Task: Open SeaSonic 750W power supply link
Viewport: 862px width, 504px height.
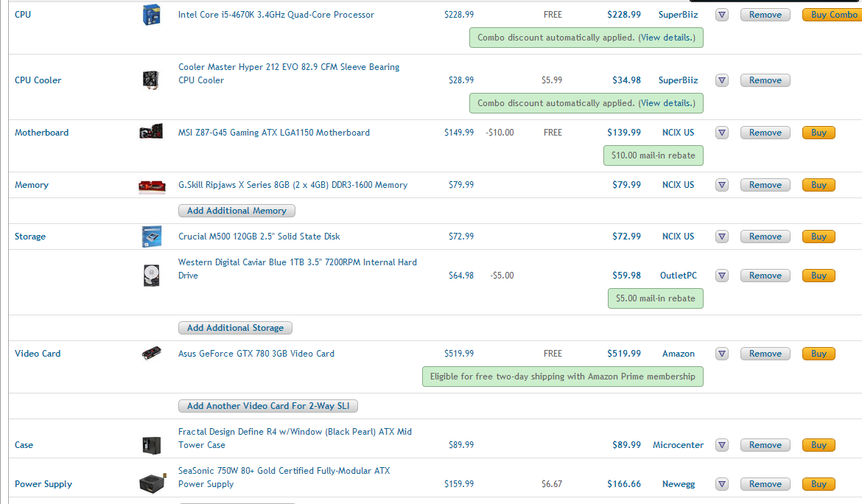Action: pyautogui.click(x=284, y=477)
